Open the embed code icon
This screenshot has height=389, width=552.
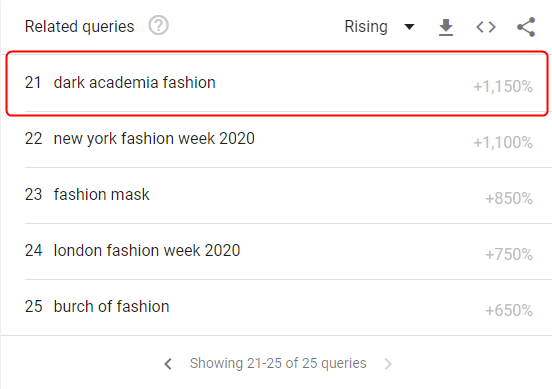486,27
